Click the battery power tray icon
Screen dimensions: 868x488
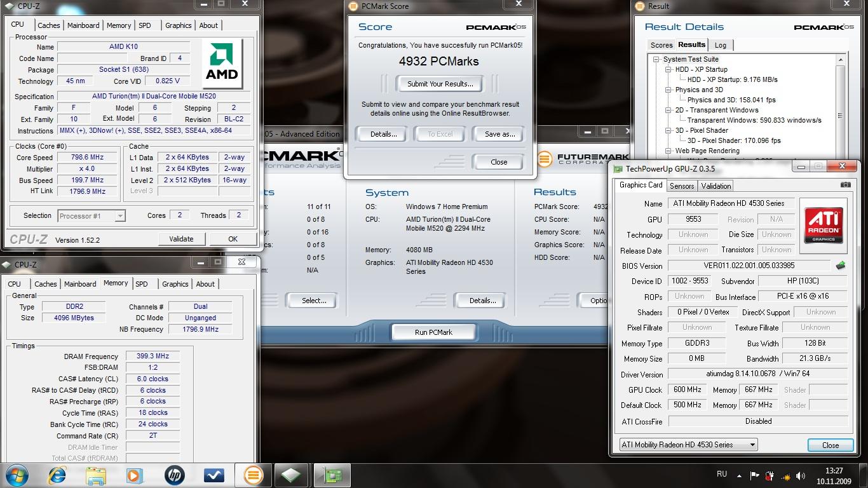pyautogui.click(x=770, y=475)
